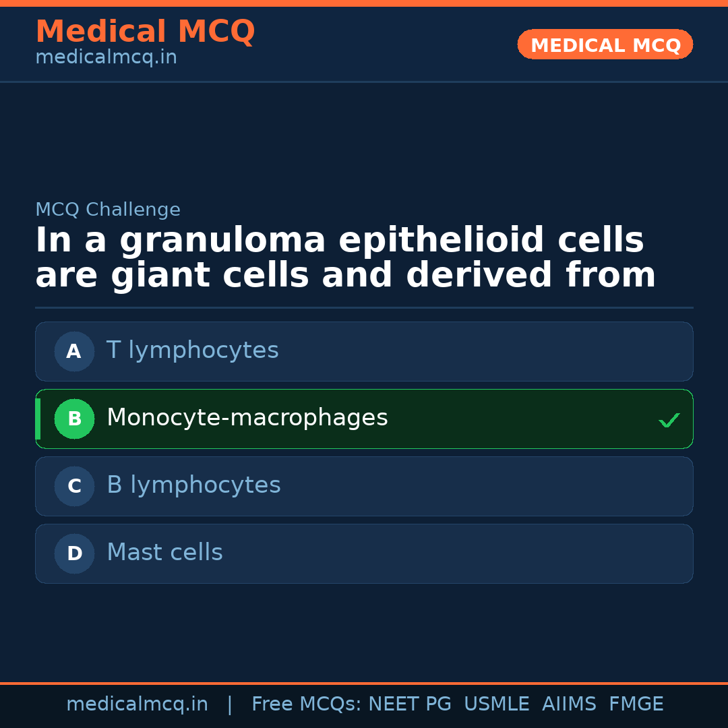Click the large orange "Medical MCQ" title

click(x=145, y=32)
